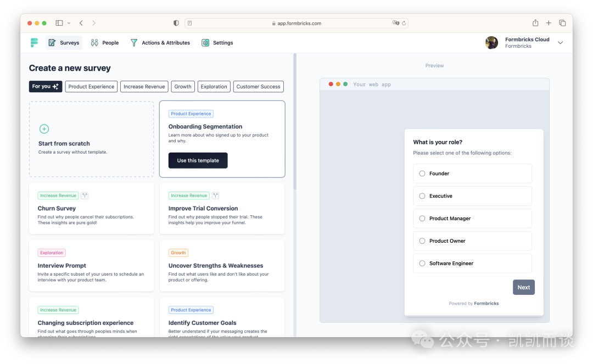Viewport: 593px width, 364px height.
Task: Select the Growth filter tab
Action: tap(183, 87)
